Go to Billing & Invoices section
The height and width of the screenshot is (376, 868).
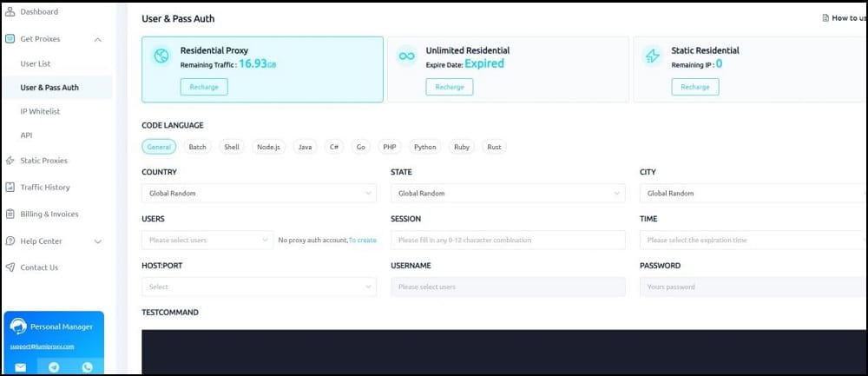(49, 214)
